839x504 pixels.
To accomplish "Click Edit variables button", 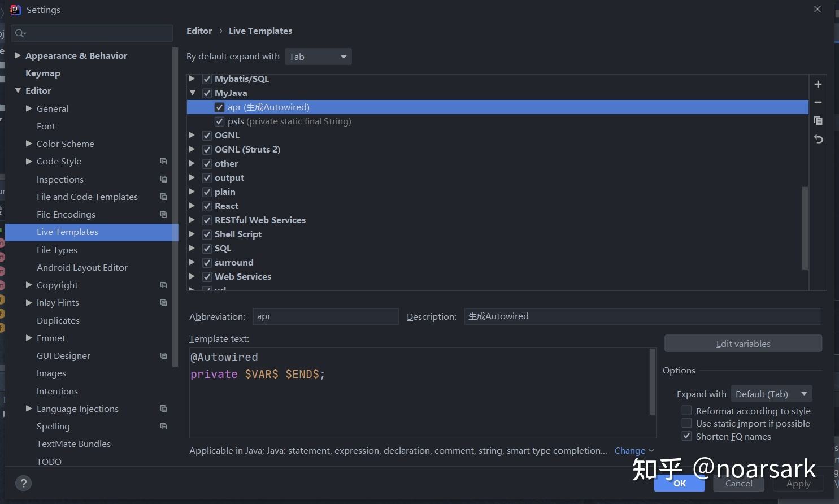I will point(743,344).
